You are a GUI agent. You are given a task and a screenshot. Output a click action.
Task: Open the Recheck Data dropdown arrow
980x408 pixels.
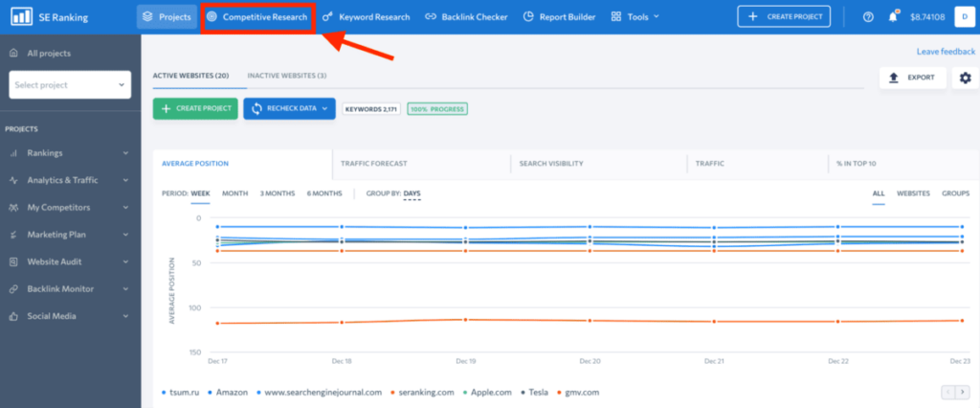pos(325,109)
